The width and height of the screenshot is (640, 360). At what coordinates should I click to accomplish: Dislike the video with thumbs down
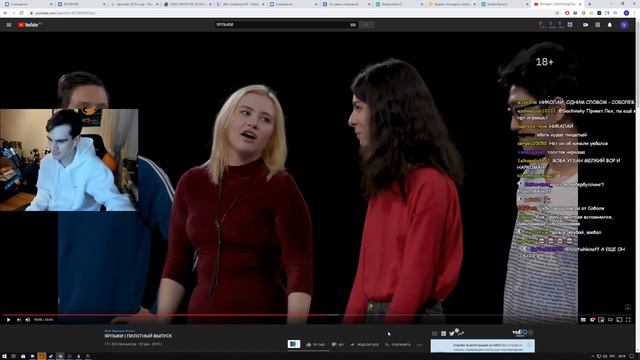coord(338,344)
